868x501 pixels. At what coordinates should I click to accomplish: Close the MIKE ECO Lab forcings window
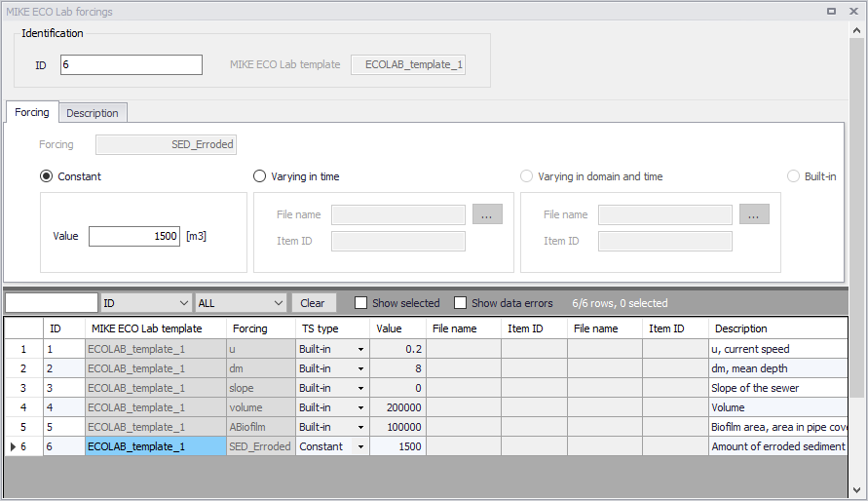853,11
